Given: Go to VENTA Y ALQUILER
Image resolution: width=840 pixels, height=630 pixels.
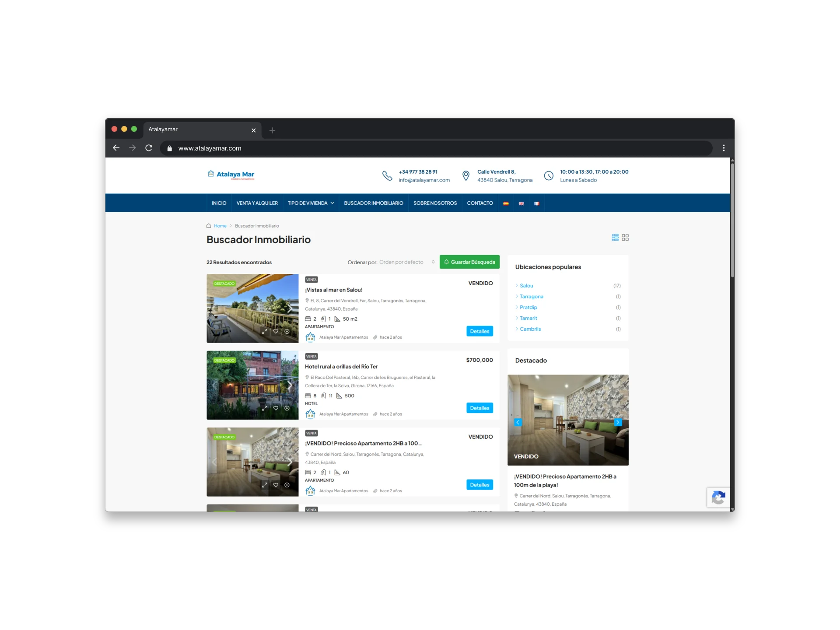Looking at the screenshot, I should coord(257,203).
